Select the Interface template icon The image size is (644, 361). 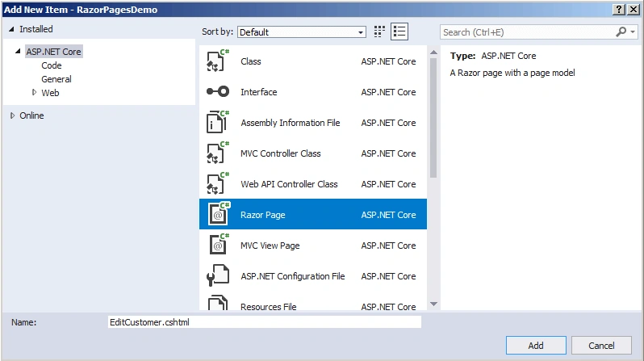pos(218,91)
